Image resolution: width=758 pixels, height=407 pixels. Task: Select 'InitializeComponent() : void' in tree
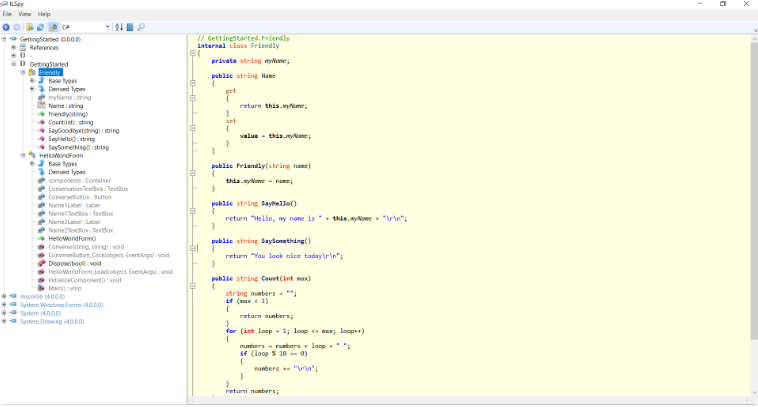(x=85, y=280)
